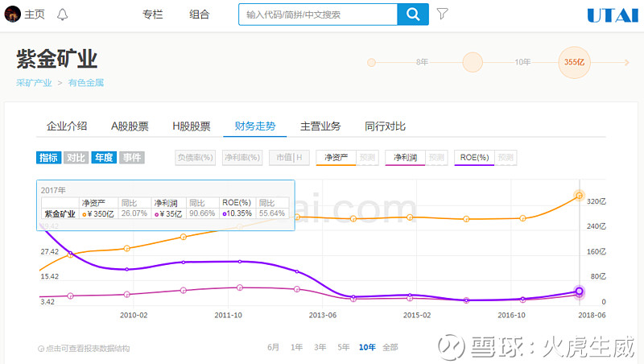Switch to 主营业务 tab

point(320,126)
